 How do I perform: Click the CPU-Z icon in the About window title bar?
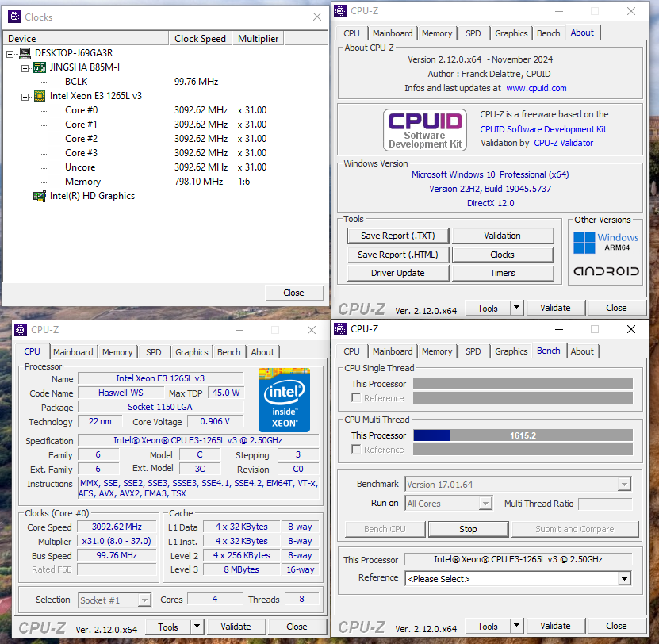point(340,11)
